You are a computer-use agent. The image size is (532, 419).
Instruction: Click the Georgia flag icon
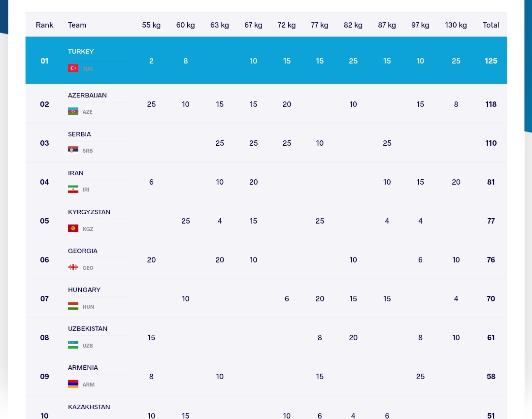point(73,267)
